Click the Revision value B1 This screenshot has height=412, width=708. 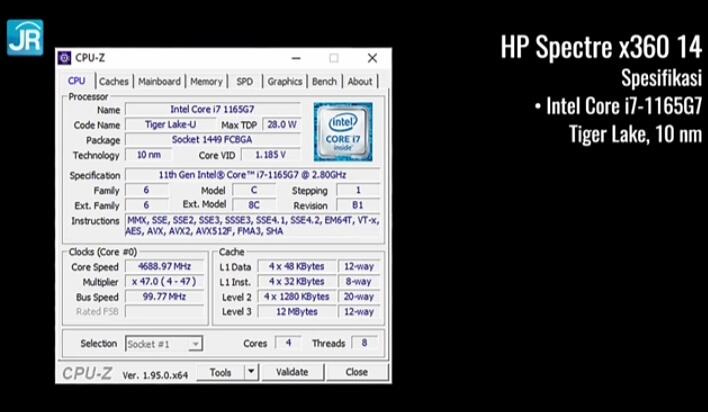(x=358, y=205)
